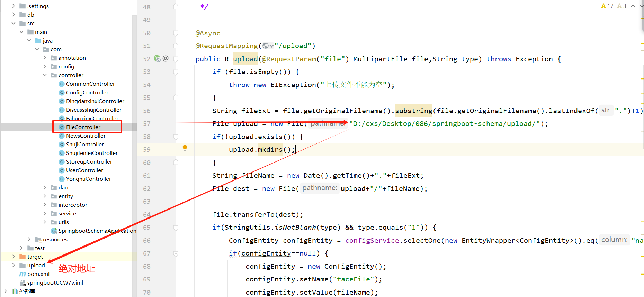Image resolution: width=644 pixels, height=297 pixels.
Task: Click the java source folder icon
Action: coord(38,40)
